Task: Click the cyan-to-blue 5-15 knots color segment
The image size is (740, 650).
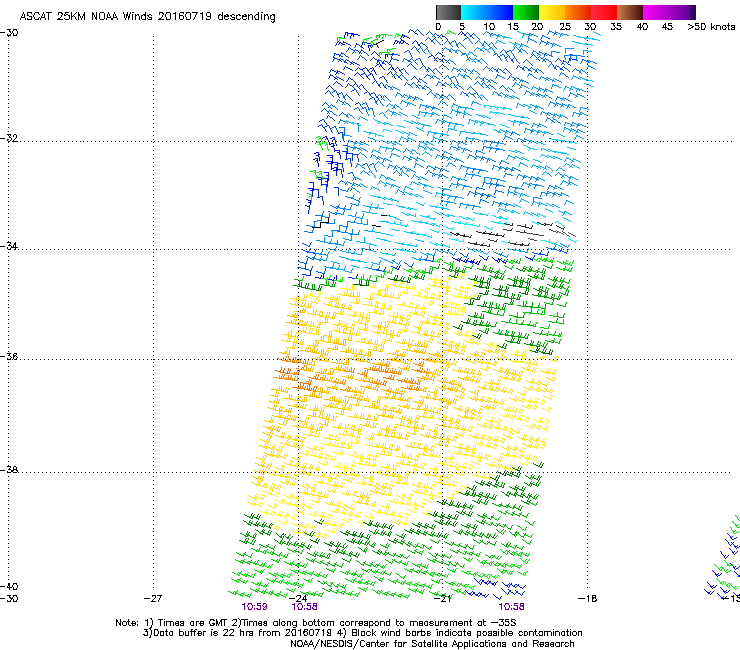Action: point(487,12)
